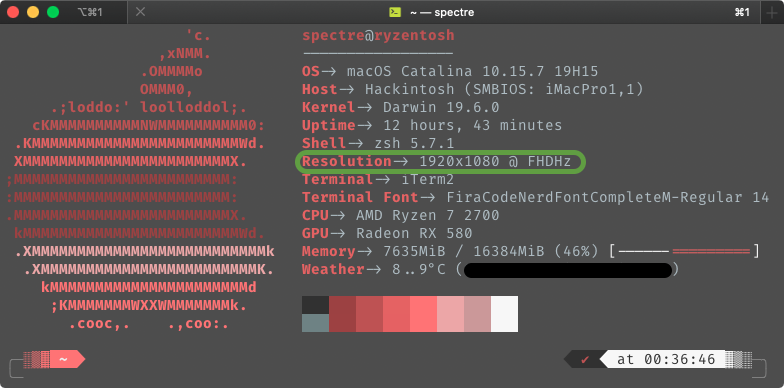Click the green zoom window button
Image resolution: width=784 pixels, height=388 pixels.
pos(53,12)
